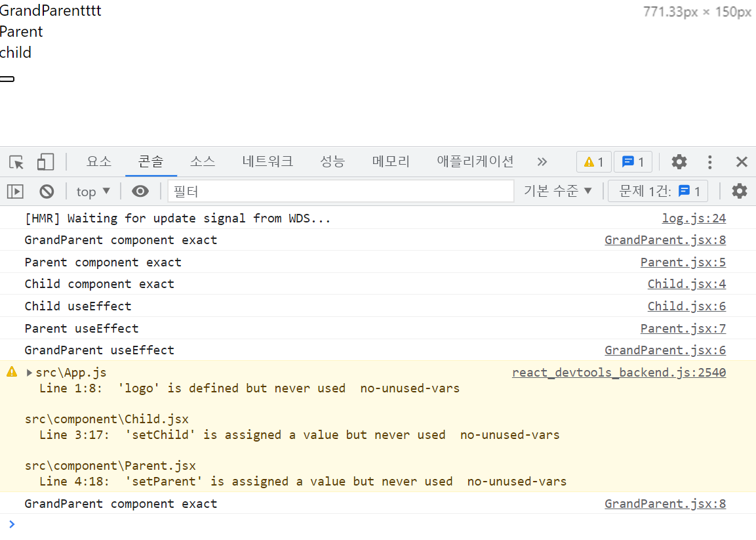Image resolution: width=756 pixels, height=540 pixels.
Task: Toggle the live expression eye icon
Action: point(140,192)
